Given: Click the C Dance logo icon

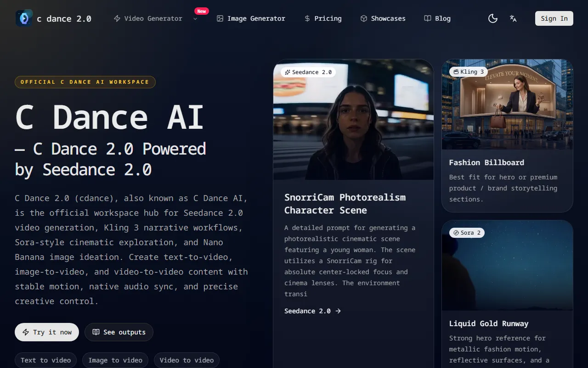Looking at the screenshot, I should [24, 18].
